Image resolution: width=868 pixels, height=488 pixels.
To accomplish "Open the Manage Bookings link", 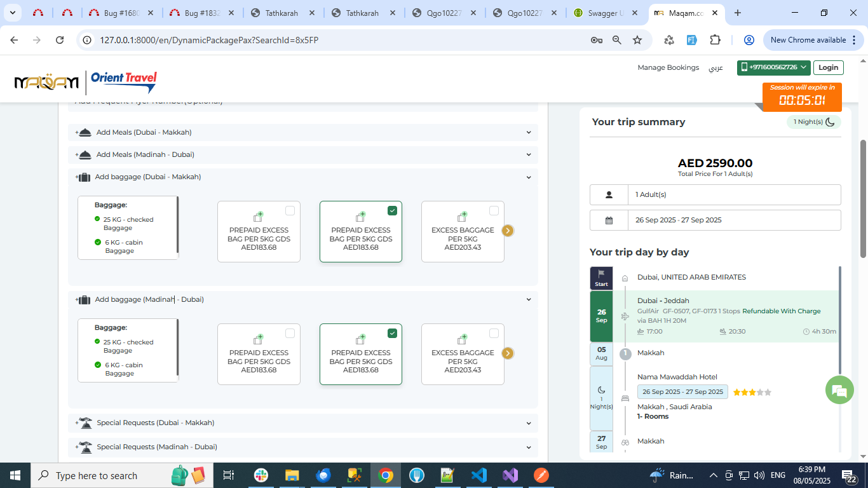I will tap(668, 67).
